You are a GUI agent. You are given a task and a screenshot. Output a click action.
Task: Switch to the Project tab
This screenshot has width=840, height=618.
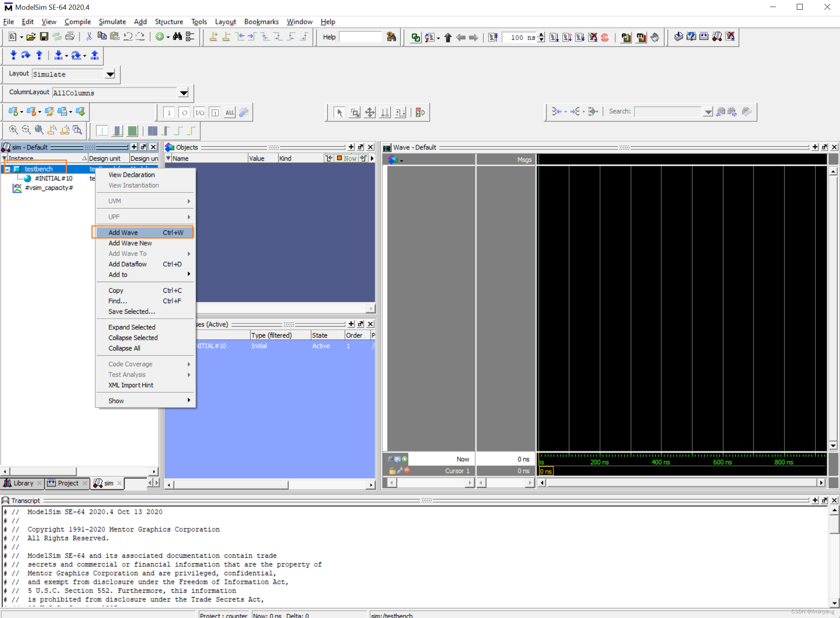(x=67, y=483)
